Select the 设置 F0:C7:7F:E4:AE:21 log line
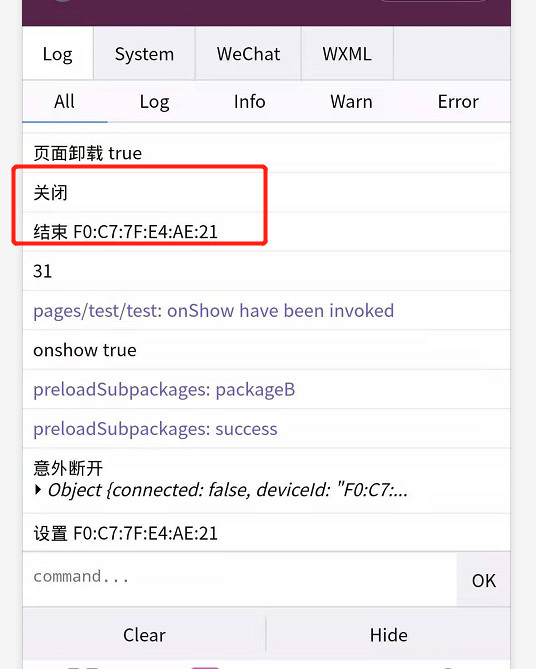The height and width of the screenshot is (669, 536). pyautogui.click(x=266, y=533)
